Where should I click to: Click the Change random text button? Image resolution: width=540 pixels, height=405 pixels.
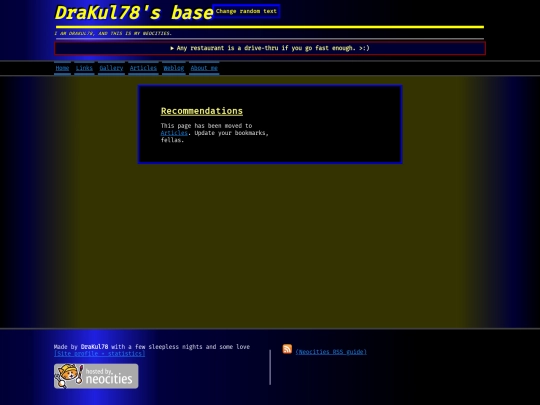point(246,11)
